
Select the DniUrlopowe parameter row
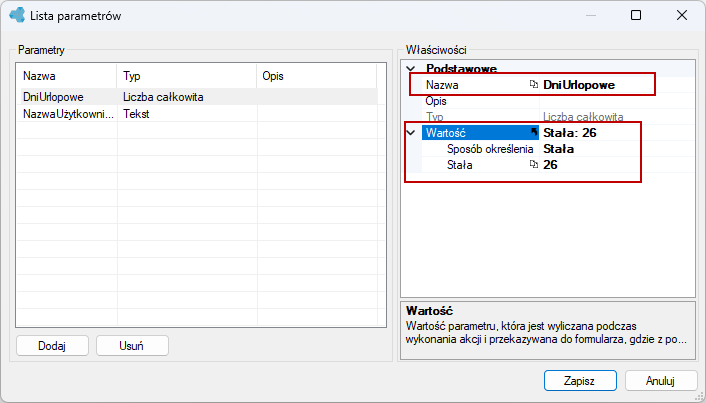coord(197,97)
